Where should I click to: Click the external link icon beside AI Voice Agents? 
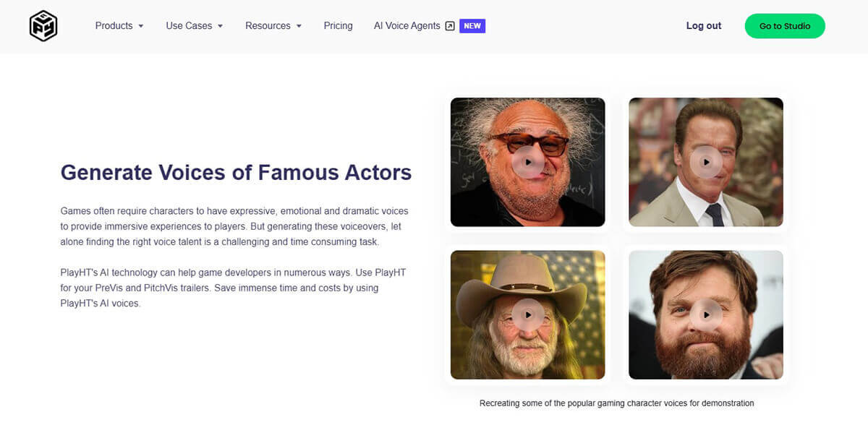[450, 26]
